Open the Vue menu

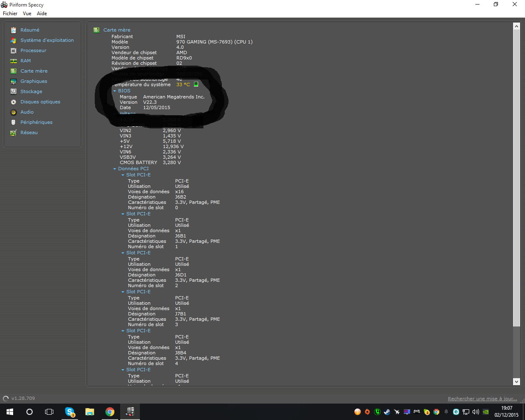coord(27,14)
